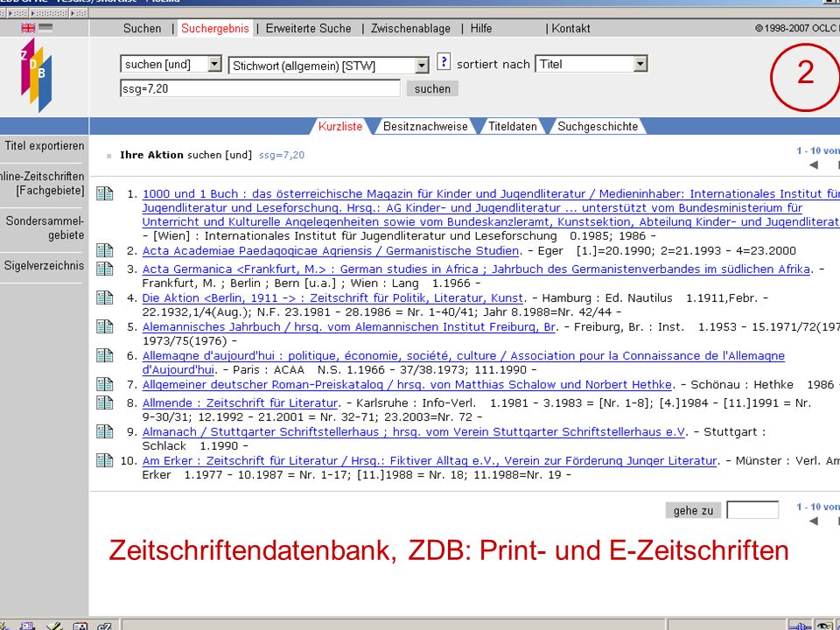Image resolution: width=840 pixels, height=630 pixels.
Task: Switch to the Besitznachweise tab
Action: click(x=425, y=126)
